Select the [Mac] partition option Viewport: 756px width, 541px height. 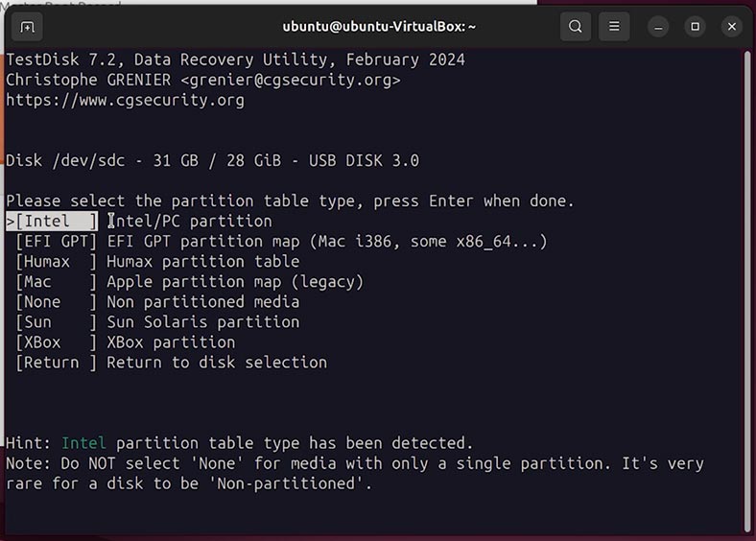pos(56,282)
